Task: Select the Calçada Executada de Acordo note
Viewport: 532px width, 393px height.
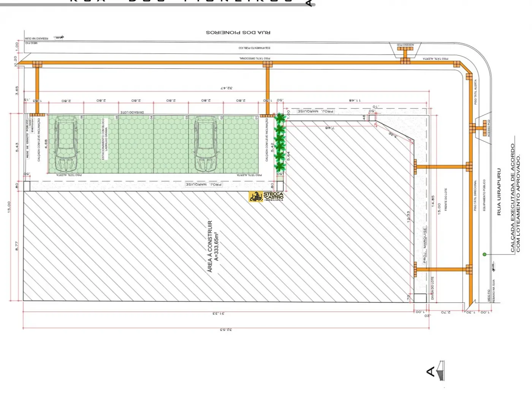Action: (515, 198)
